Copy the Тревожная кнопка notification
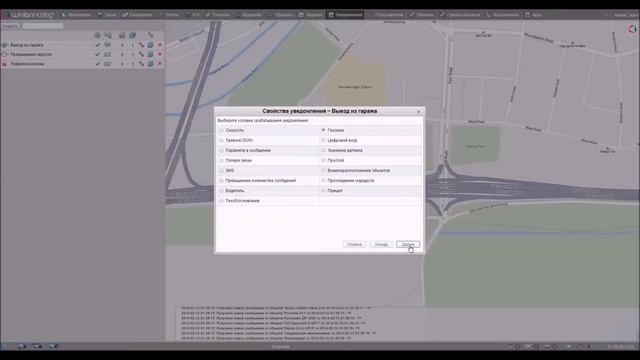 coord(151,64)
